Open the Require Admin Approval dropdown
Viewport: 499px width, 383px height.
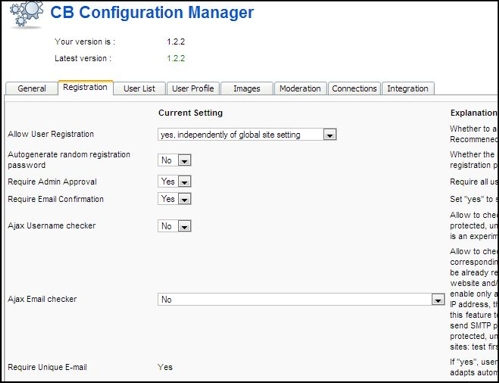(174, 182)
